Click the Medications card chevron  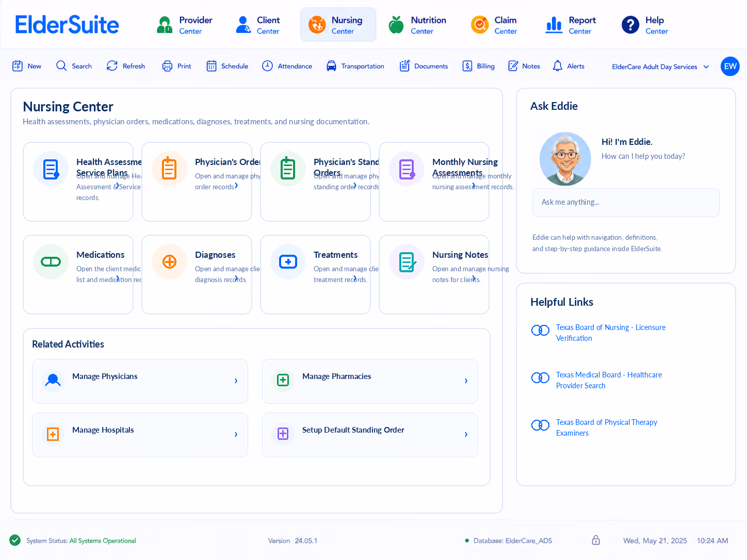pyautogui.click(x=118, y=278)
